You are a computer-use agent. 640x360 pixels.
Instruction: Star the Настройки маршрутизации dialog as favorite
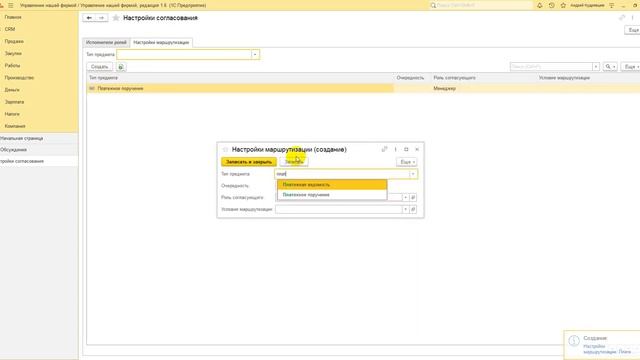[x=225, y=149]
